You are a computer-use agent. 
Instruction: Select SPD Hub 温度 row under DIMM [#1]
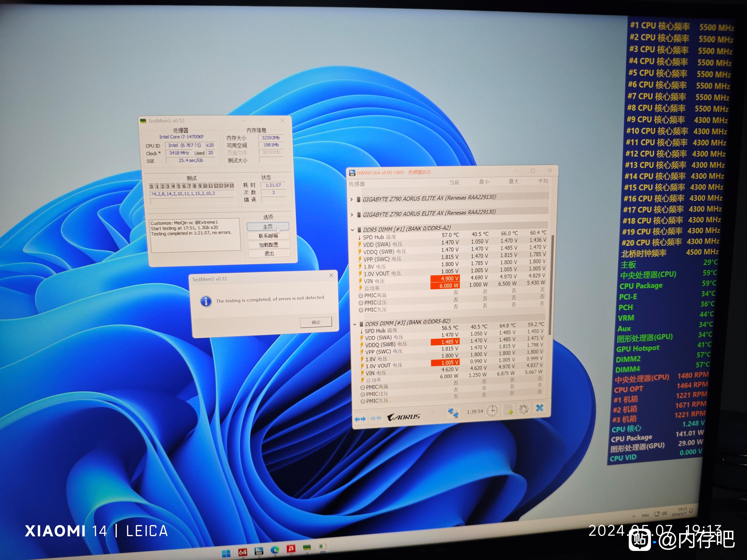point(452,235)
